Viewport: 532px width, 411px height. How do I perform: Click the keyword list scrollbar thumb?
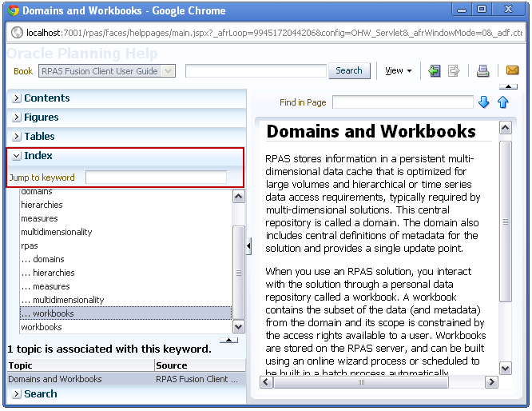[239, 273]
